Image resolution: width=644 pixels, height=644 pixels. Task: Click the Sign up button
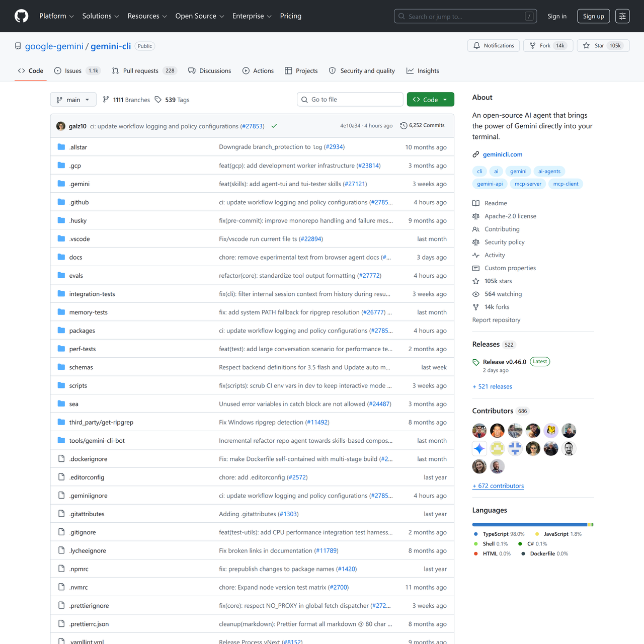point(594,16)
